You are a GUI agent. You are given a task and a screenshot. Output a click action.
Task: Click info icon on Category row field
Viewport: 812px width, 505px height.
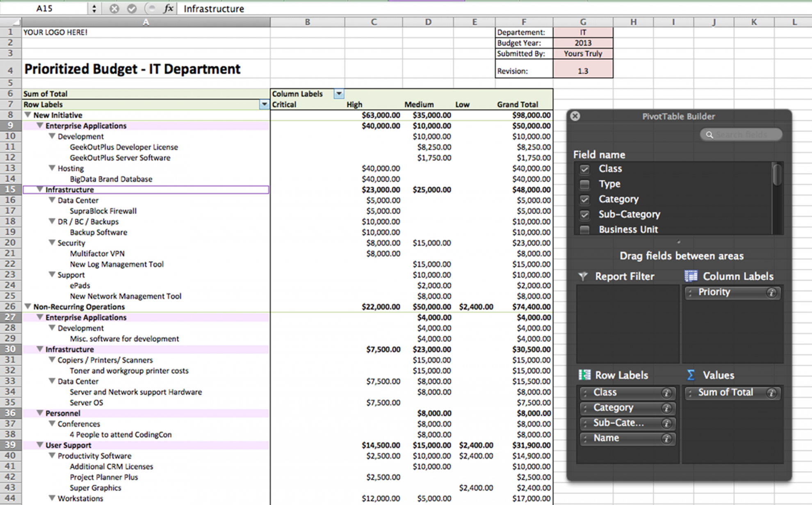(x=666, y=408)
